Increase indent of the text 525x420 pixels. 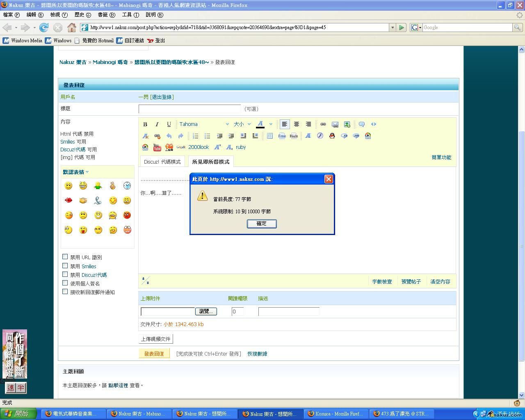[231, 136]
